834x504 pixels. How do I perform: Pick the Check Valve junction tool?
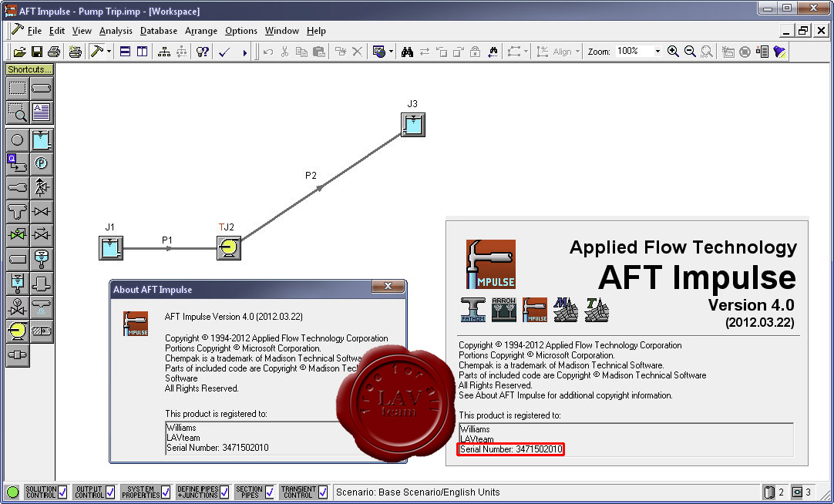click(x=42, y=235)
